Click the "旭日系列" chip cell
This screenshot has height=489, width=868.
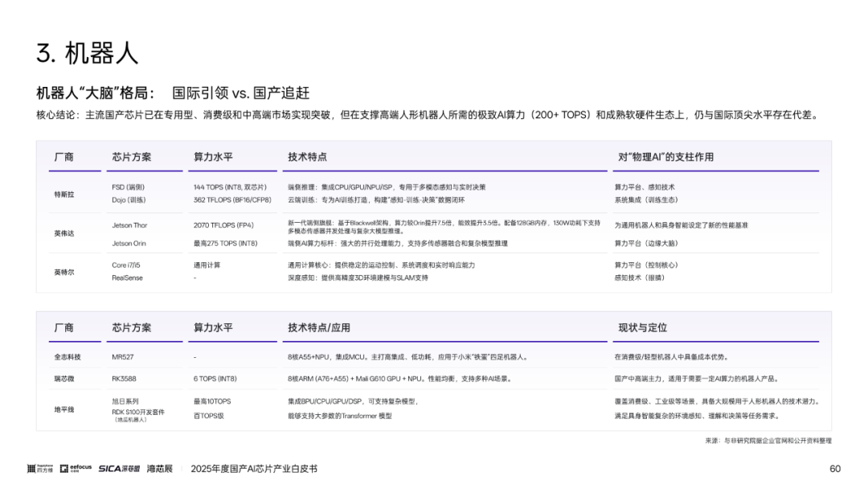125,401
